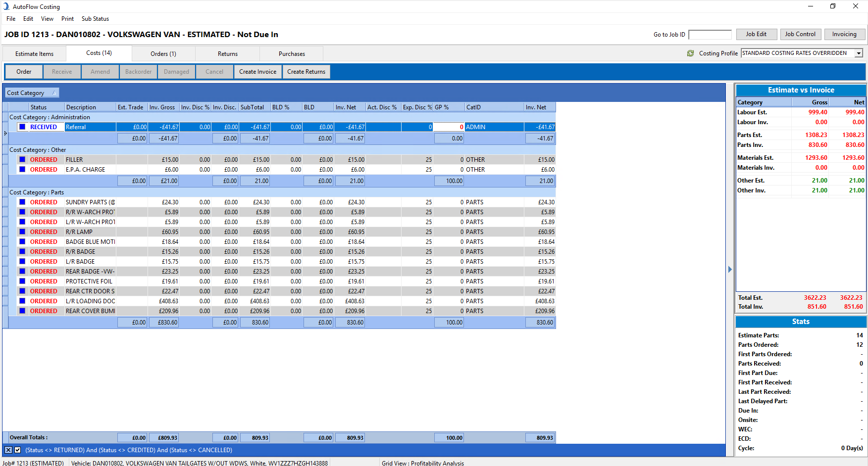Viewport: 868px width, 466px height.
Task: Click the blue status square on the Referral row
Action: pos(22,127)
